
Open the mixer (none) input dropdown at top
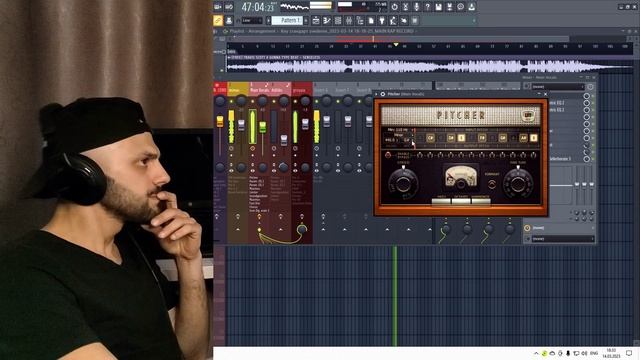[558, 87]
